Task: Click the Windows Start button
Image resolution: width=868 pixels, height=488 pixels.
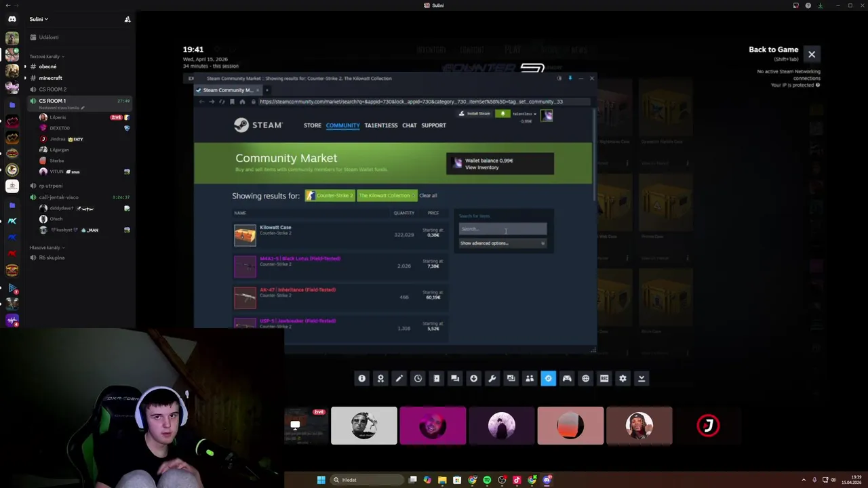Action: tap(321, 480)
